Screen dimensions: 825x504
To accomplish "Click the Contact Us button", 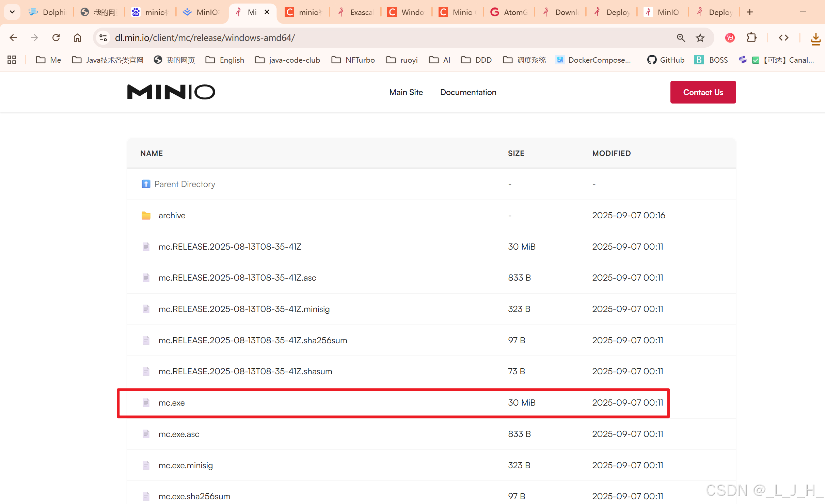I will click(703, 92).
